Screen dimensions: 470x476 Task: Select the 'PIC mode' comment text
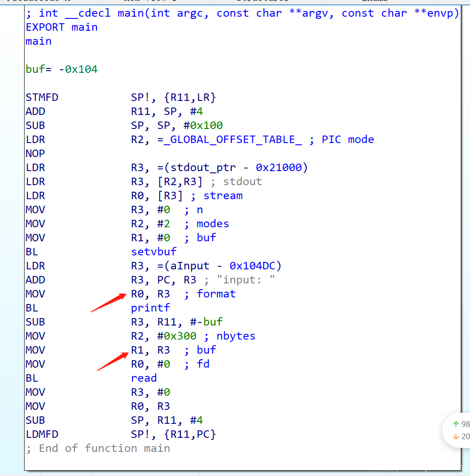pyautogui.click(x=348, y=140)
